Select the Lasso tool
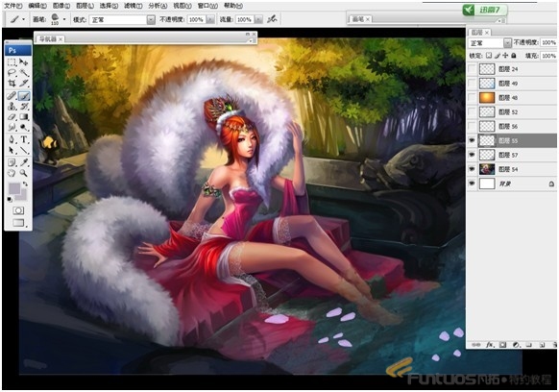559x392 pixels. click(12, 73)
